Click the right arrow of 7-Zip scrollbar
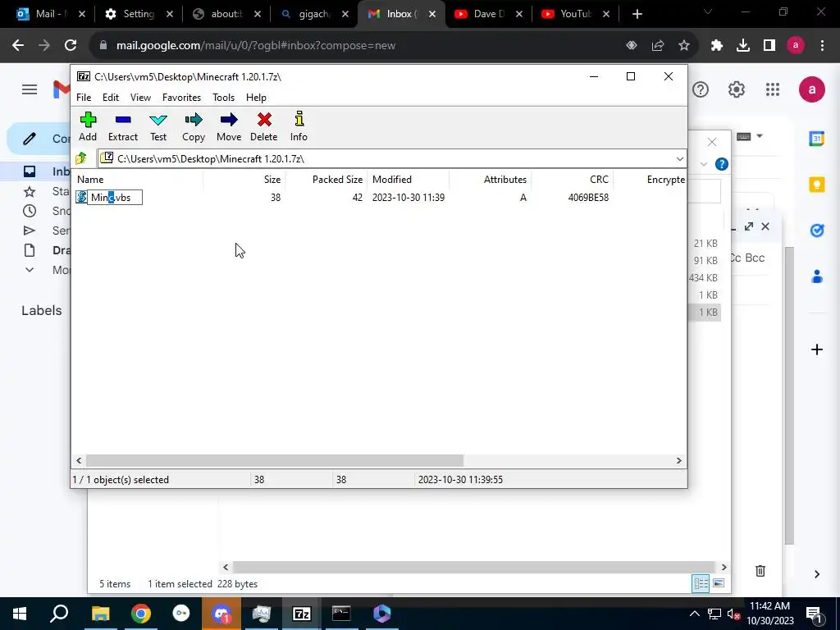The height and width of the screenshot is (630, 840). (678, 461)
